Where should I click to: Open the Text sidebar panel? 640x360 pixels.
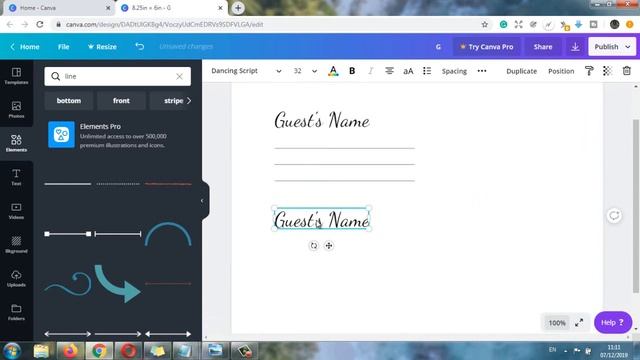tap(16, 177)
